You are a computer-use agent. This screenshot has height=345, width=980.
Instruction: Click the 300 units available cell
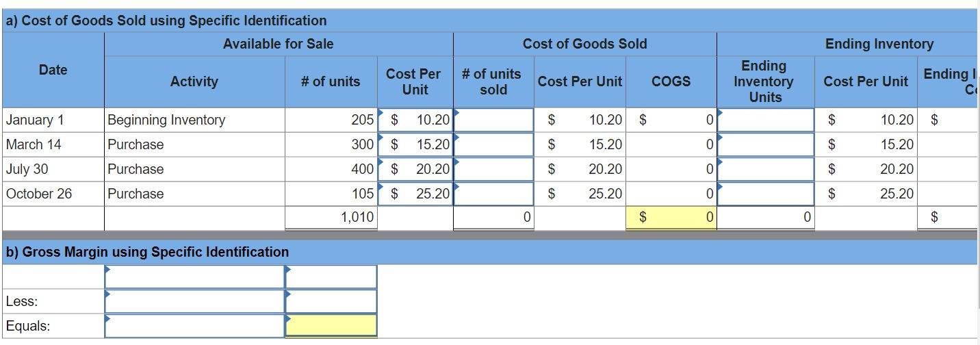coord(331,144)
